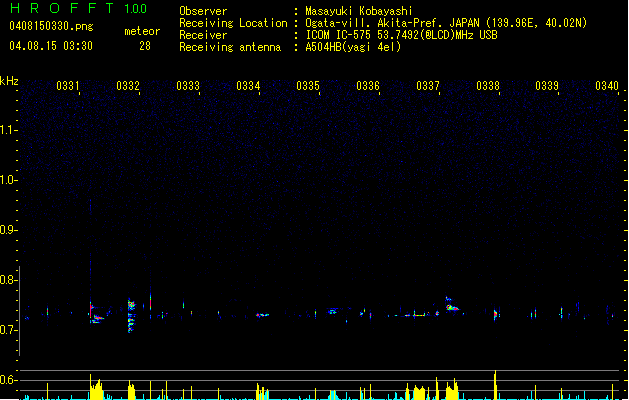Click the 0.7 kHz frequency axis label
Viewport: 629px width, 400px height.
(8, 330)
